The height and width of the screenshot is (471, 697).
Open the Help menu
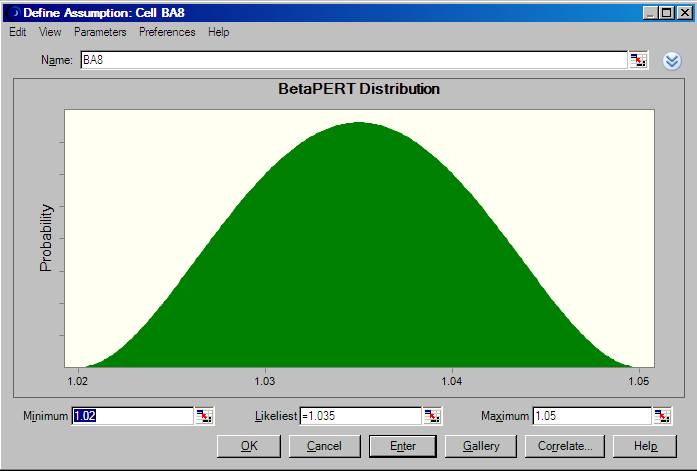tap(218, 32)
